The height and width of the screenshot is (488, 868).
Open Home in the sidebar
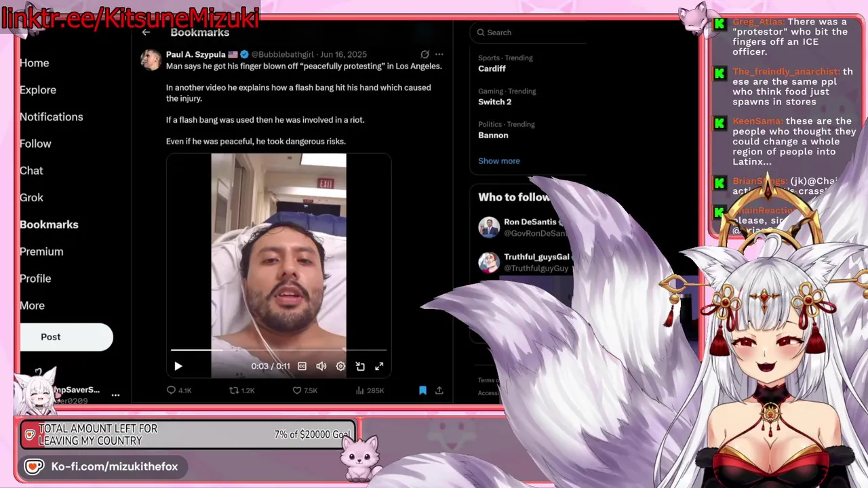[35, 63]
